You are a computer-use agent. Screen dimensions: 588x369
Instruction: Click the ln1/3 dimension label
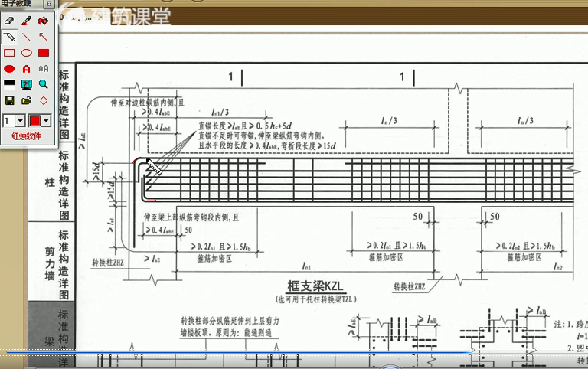[x=220, y=112]
